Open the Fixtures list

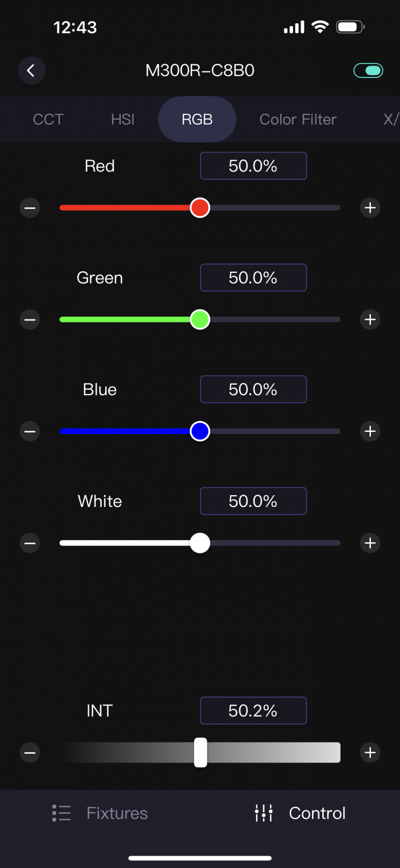[101, 813]
